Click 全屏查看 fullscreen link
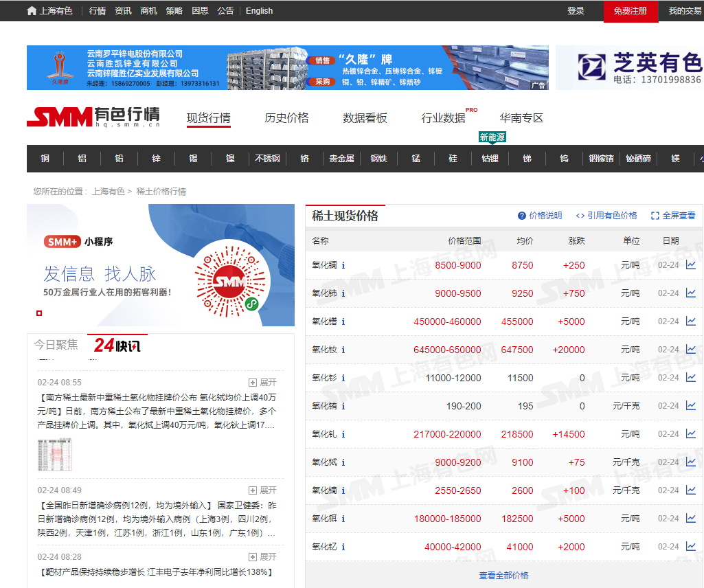The image size is (704, 588). click(x=673, y=216)
